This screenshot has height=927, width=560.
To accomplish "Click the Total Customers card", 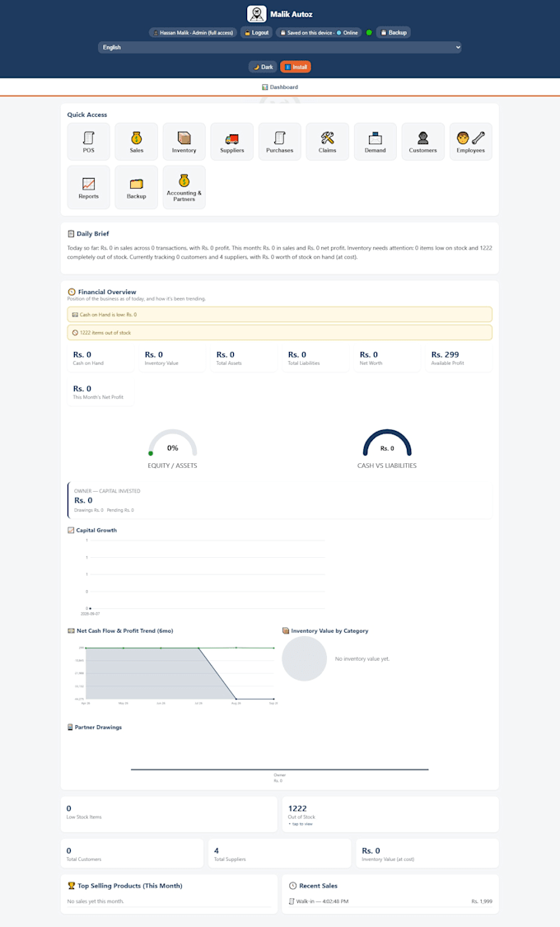I will 132,853.
